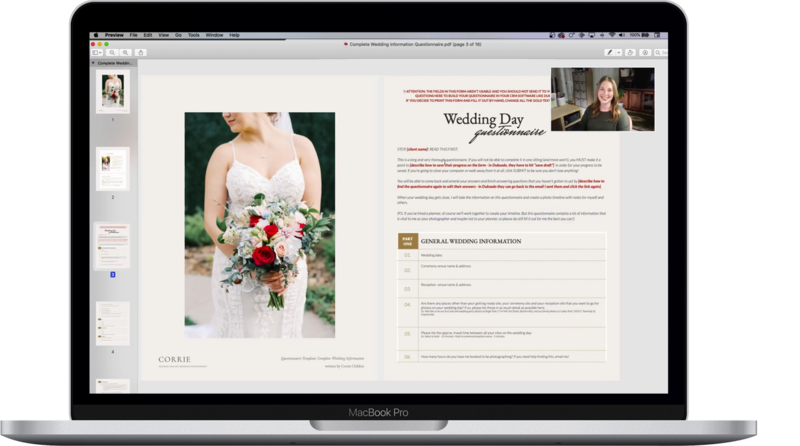This screenshot has width=800, height=446.
Task: Select the highlight pen tool
Action: 609,50
